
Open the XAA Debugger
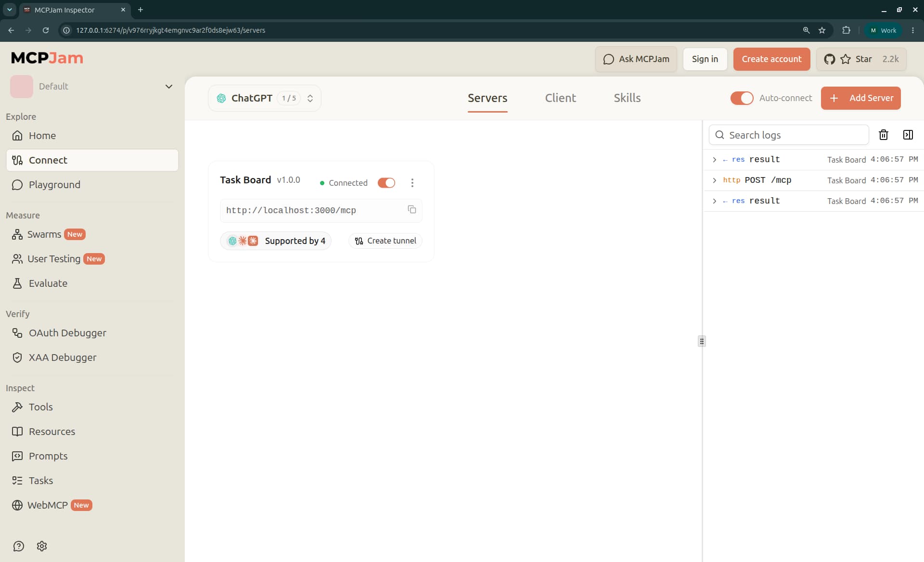pyautogui.click(x=92, y=358)
